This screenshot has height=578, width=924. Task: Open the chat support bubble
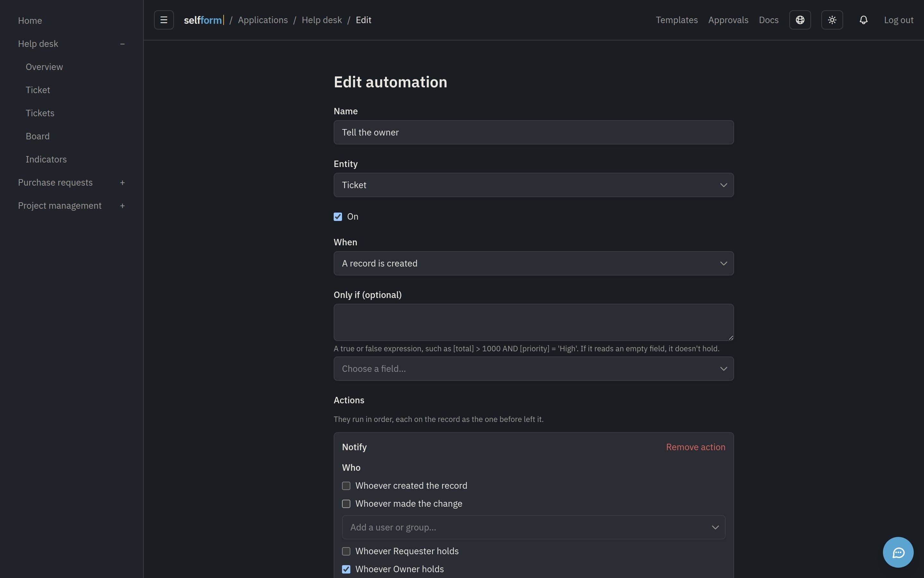[x=898, y=552]
